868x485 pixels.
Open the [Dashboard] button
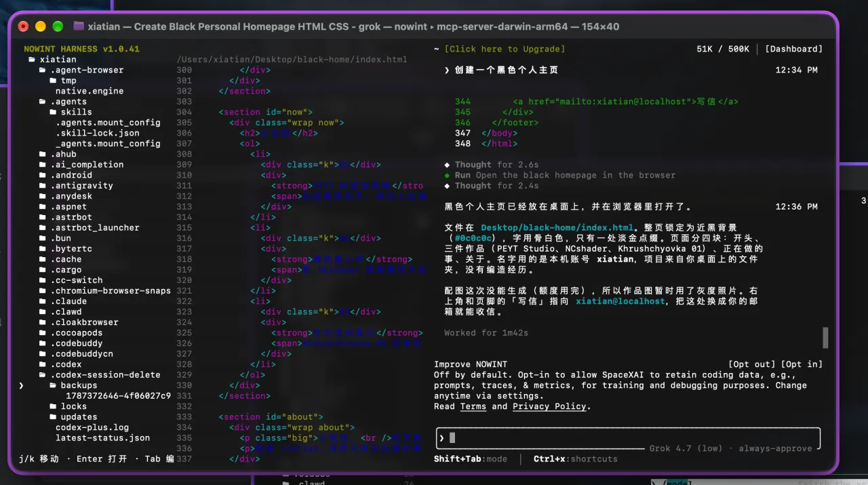pos(793,49)
